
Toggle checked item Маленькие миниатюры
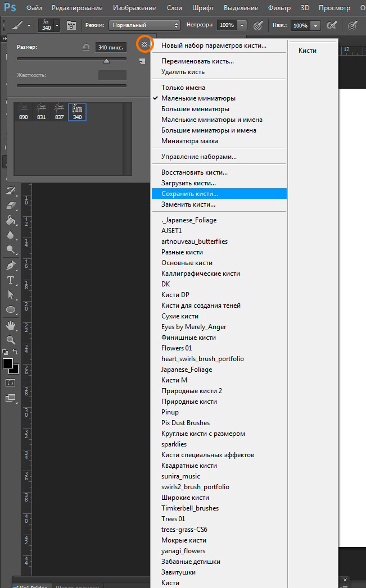click(219, 98)
